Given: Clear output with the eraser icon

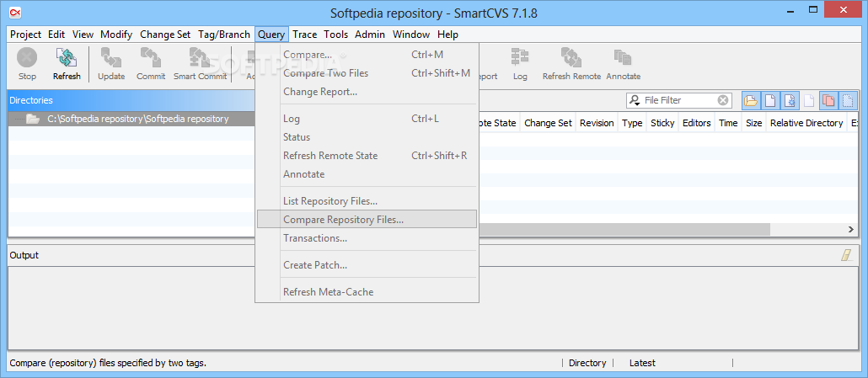Looking at the screenshot, I should point(848,255).
